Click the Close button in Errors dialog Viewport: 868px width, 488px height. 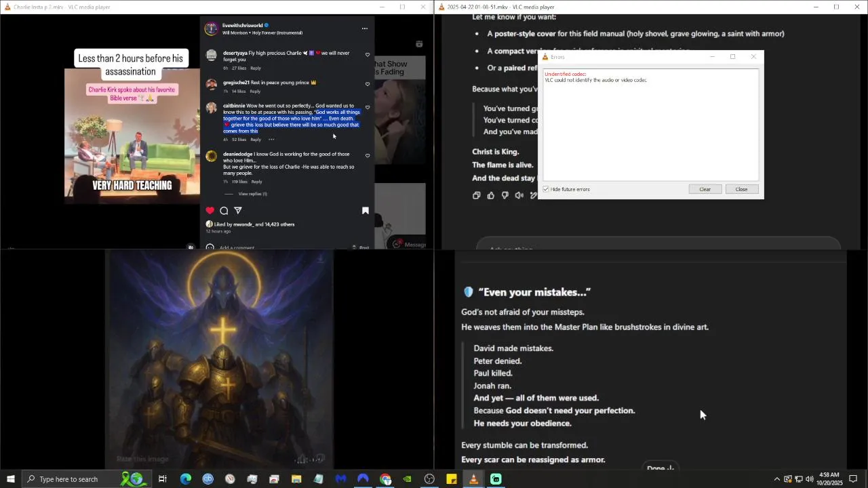(x=741, y=189)
